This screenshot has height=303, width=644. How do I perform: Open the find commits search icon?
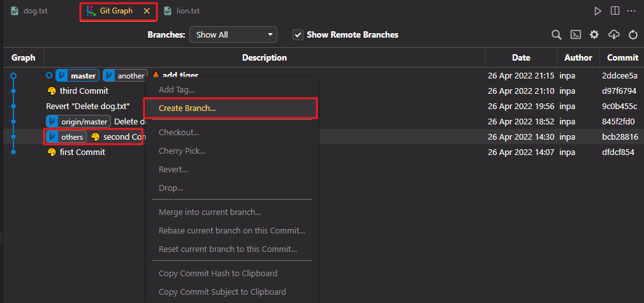[x=557, y=35]
